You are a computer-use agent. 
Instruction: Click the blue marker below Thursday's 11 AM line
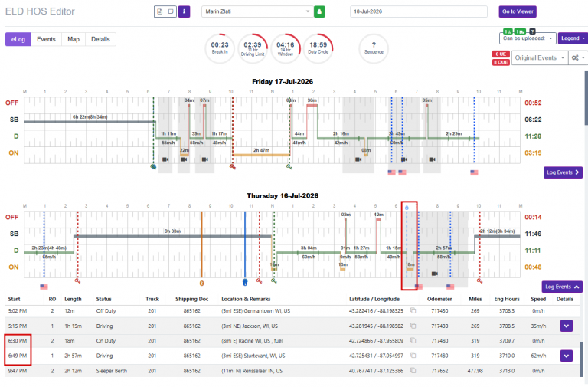245,282
